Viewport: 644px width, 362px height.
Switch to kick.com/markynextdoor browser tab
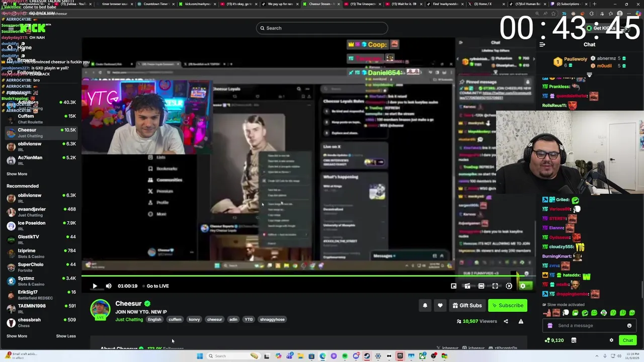198,4
